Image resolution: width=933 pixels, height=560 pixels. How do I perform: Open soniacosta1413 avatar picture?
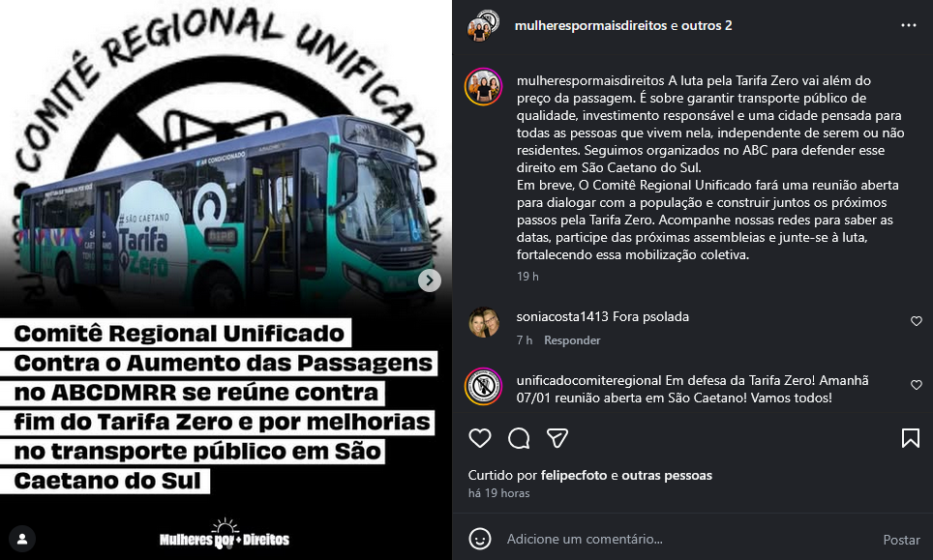click(x=484, y=322)
